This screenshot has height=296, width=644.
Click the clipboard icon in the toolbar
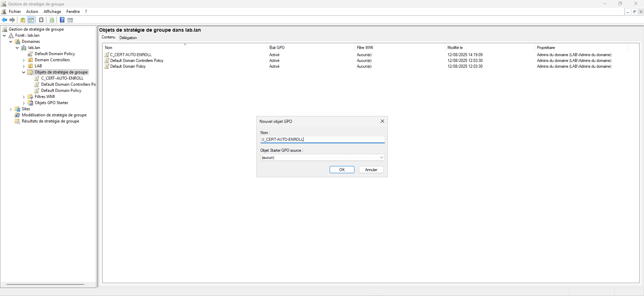(41, 20)
